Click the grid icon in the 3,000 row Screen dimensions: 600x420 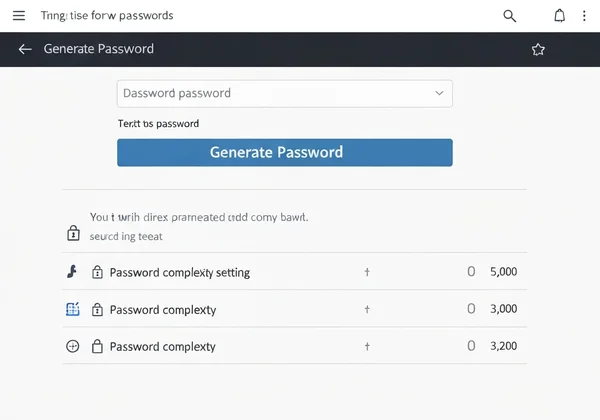tap(72, 310)
